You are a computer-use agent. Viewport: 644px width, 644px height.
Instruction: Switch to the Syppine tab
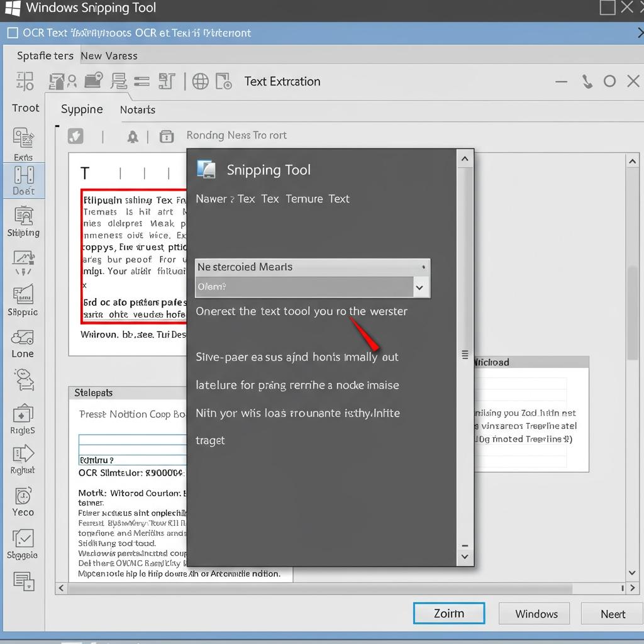pyautogui.click(x=82, y=109)
